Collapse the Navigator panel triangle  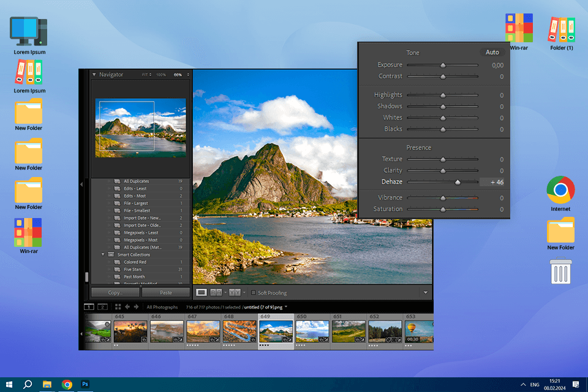click(x=94, y=75)
